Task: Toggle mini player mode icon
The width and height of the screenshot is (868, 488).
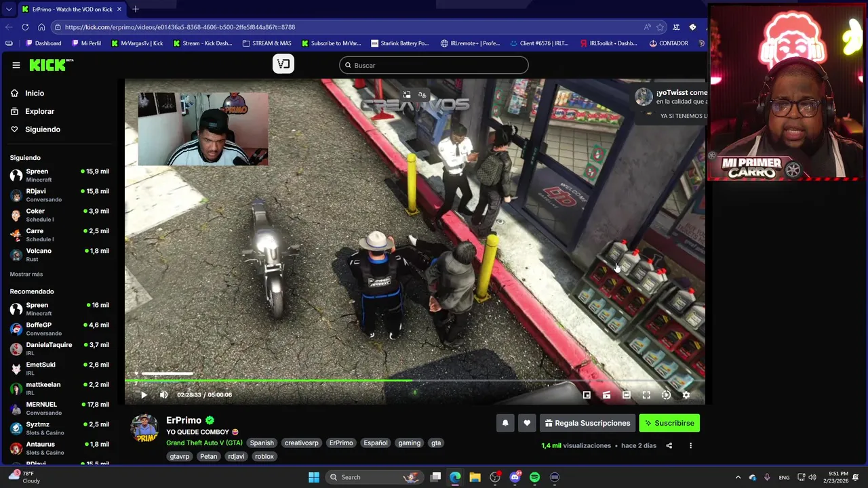Action: coord(587,394)
